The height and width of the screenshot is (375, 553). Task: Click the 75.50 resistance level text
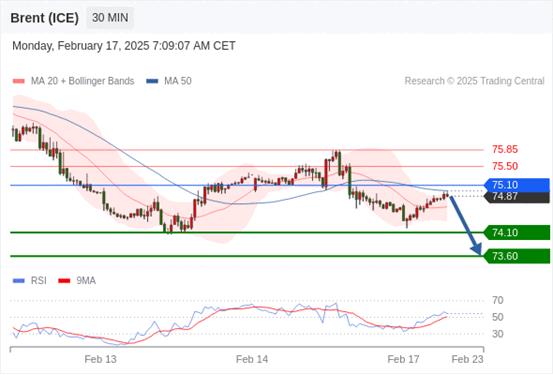click(505, 166)
